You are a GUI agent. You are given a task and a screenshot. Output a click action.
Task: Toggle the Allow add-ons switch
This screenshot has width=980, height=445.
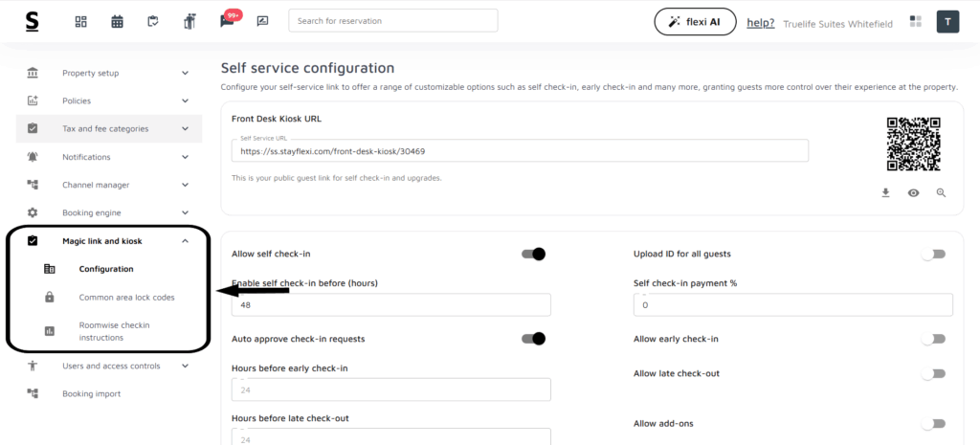click(x=932, y=424)
